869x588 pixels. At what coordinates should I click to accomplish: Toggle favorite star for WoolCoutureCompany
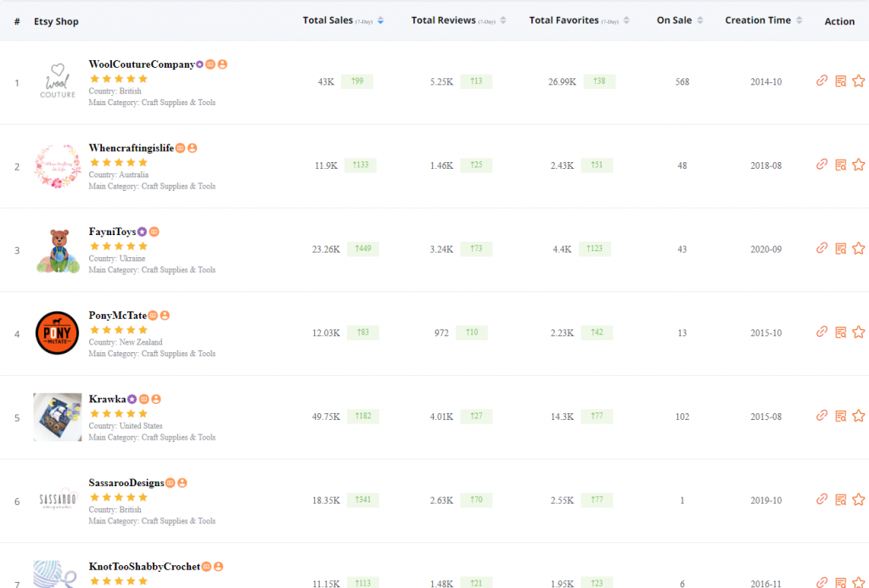[x=858, y=81]
